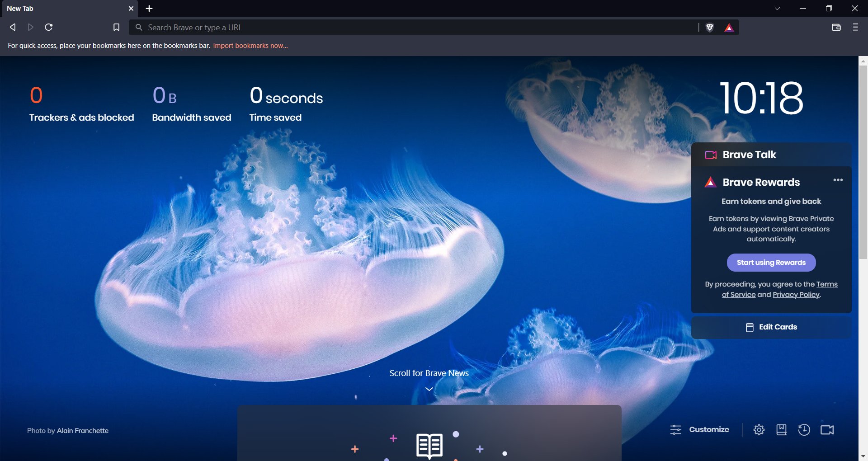Open settings gear at bottom right

pos(759,430)
